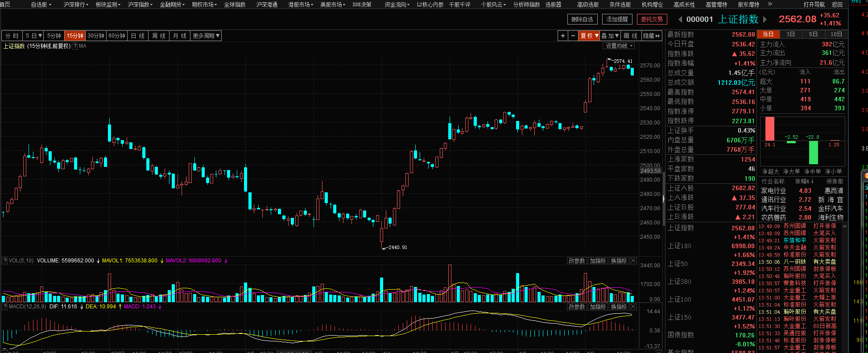868x353 pixels.
Task: Open the 更多周期 dropdown
Action: [x=206, y=36]
